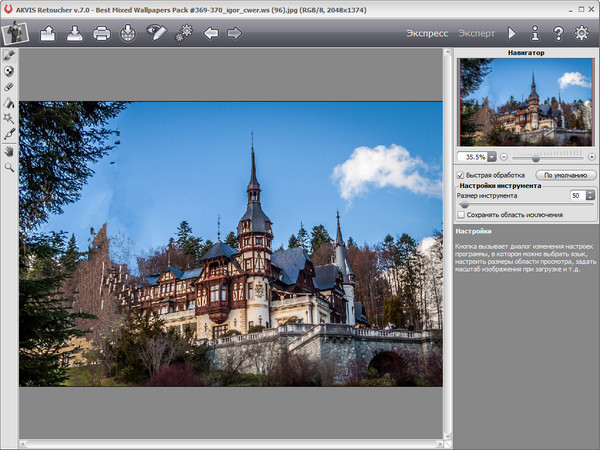Screen dimensions: 600x450
Task: Click the batch processing gears icon
Action: pos(183,33)
